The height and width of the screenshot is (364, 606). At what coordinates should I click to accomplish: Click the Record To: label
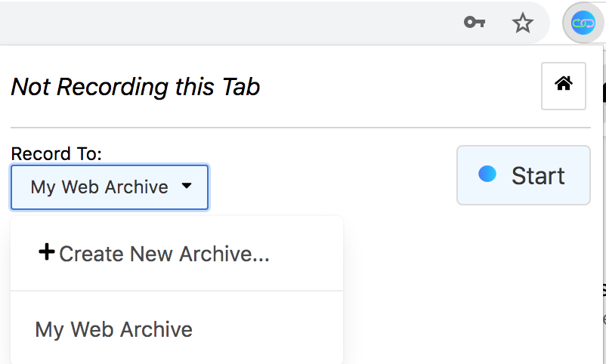click(x=56, y=153)
